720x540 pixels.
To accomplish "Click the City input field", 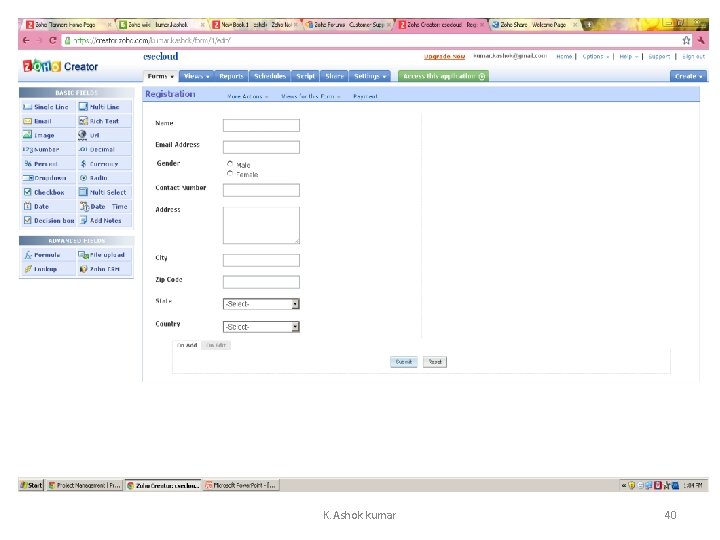I will [261, 260].
